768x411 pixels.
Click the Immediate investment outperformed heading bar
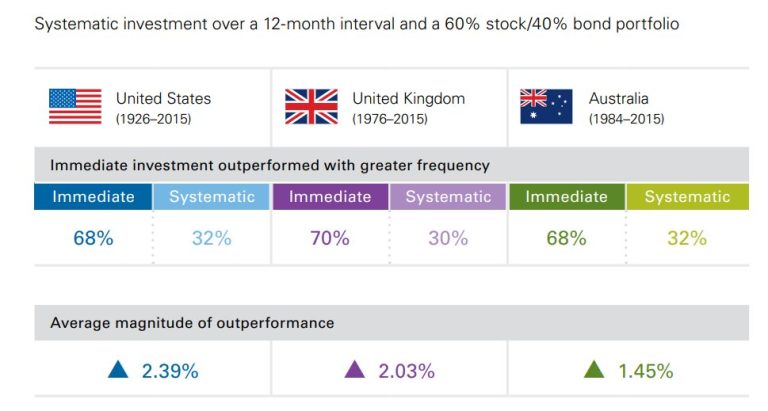pos(270,165)
